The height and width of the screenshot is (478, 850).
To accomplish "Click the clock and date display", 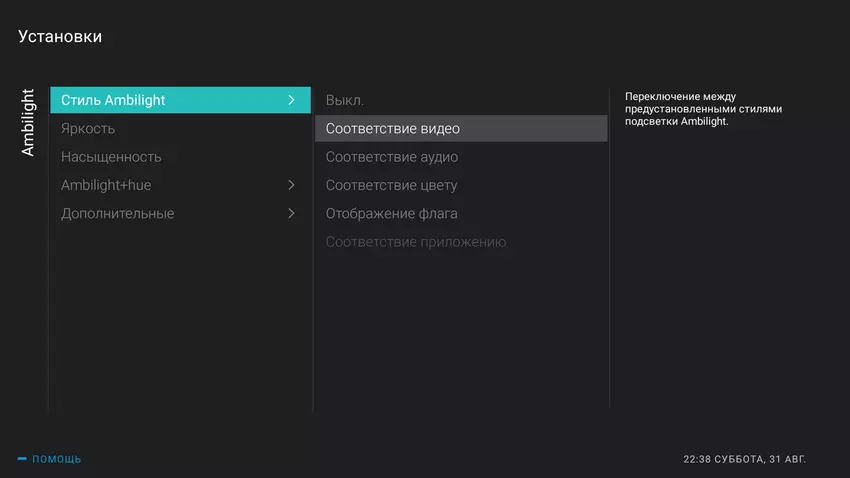I will 744,459.
